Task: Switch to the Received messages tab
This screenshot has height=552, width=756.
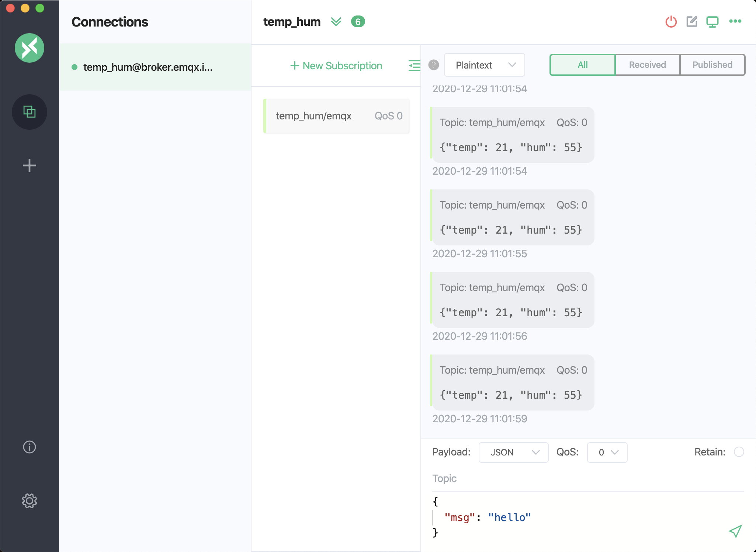Action: pyautogui.click(x=647, y=65)
